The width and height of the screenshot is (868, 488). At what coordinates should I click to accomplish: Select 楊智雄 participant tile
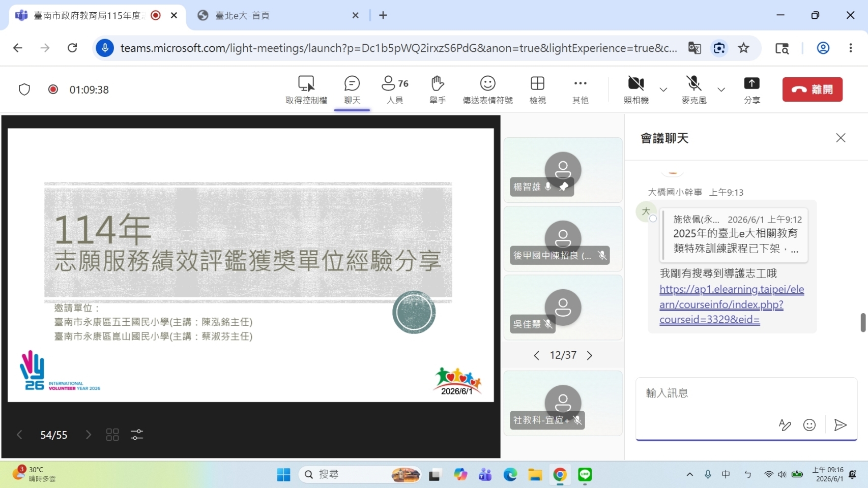click(x=563, y=170)
